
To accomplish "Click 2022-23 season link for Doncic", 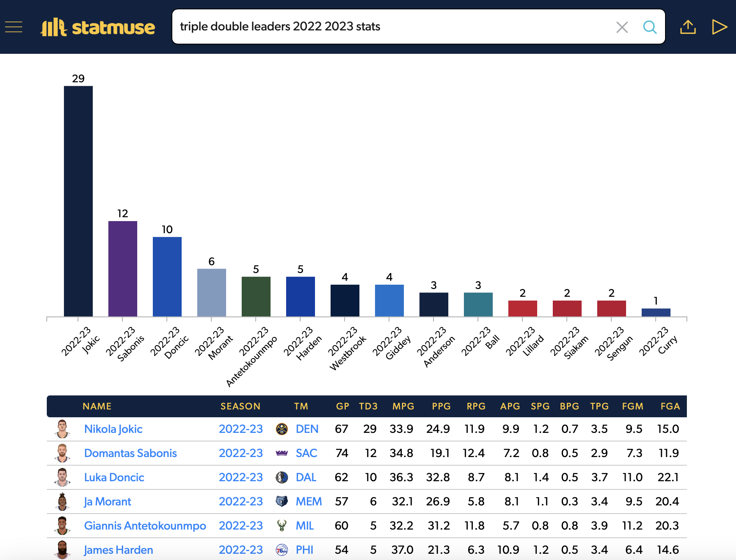I will tap(241, 477).
